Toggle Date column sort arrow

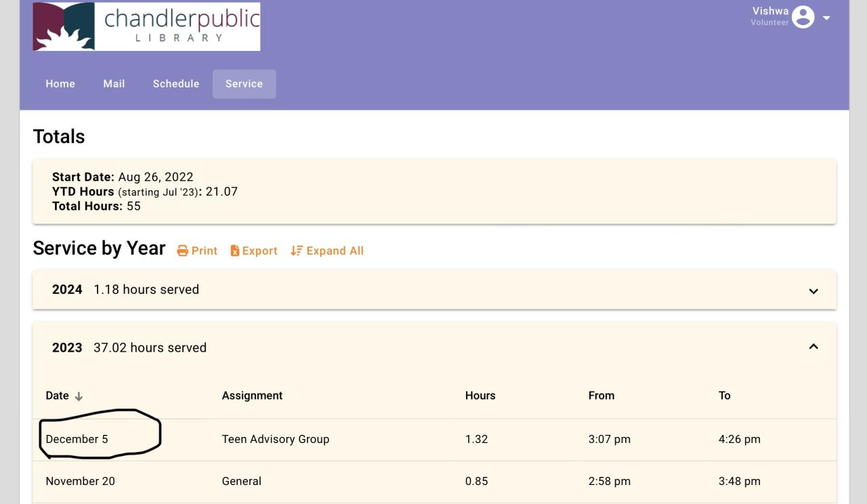[x=79, y=396]
